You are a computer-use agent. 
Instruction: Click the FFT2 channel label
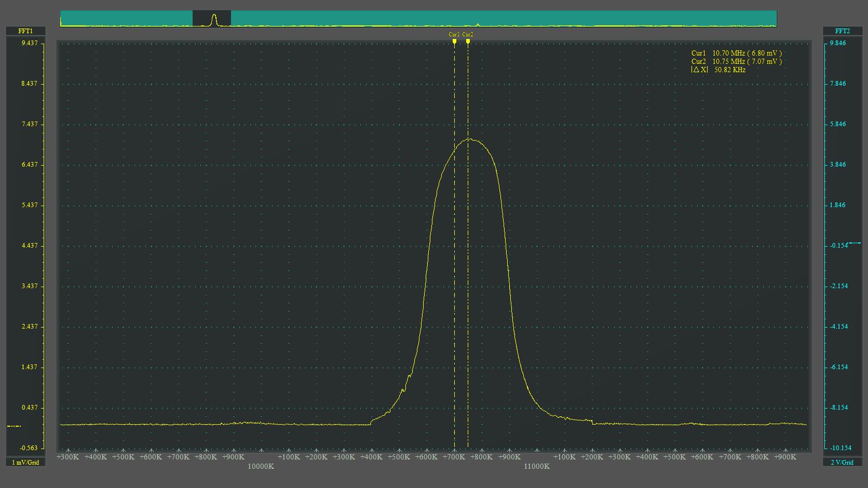843,31
